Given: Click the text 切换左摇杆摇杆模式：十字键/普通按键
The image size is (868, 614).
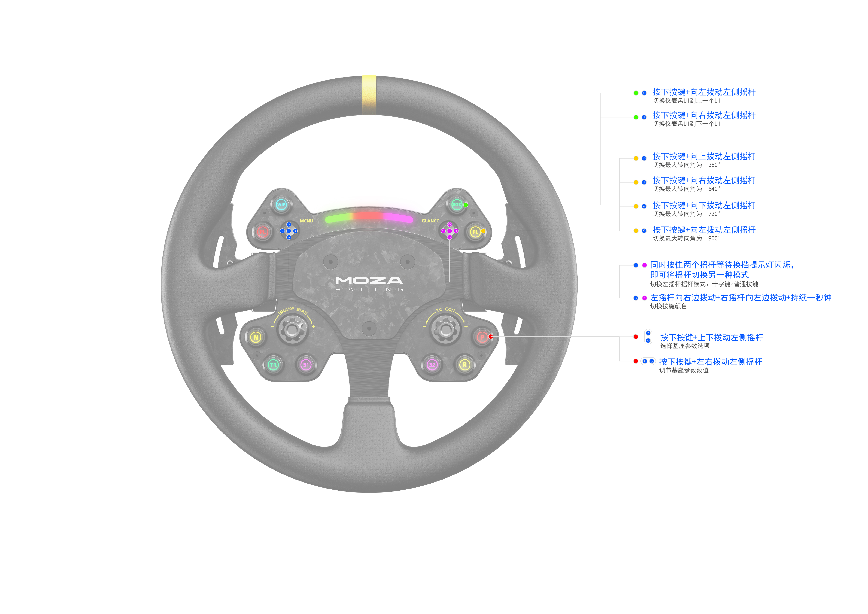Looking at the screenshot, I should [x=704, y=284].
